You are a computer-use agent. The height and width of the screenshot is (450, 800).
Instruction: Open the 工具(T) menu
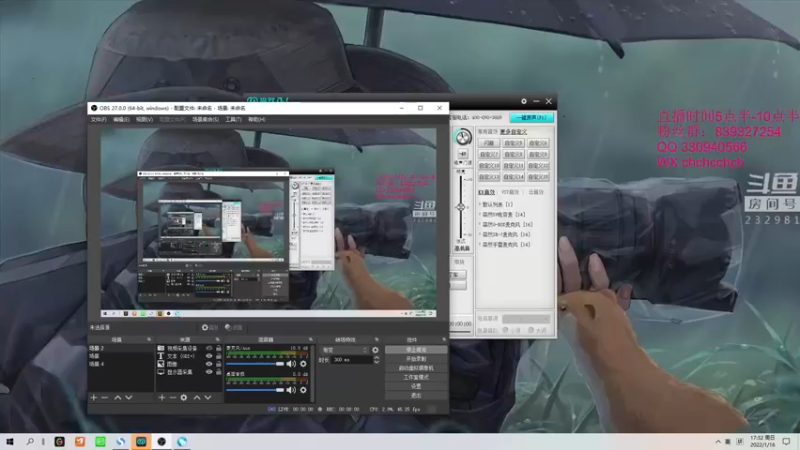[x=233, y=119]
